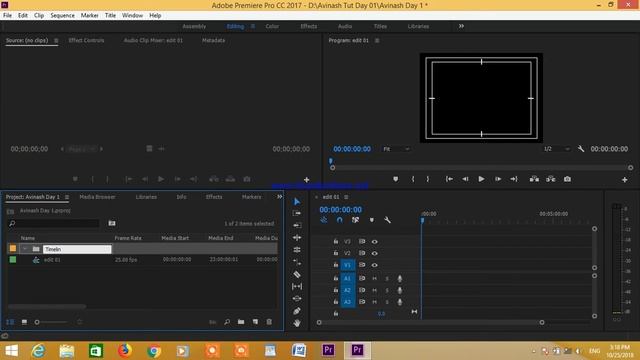
Task: Click trash Clear icon in Project panel
Action: 269,322
